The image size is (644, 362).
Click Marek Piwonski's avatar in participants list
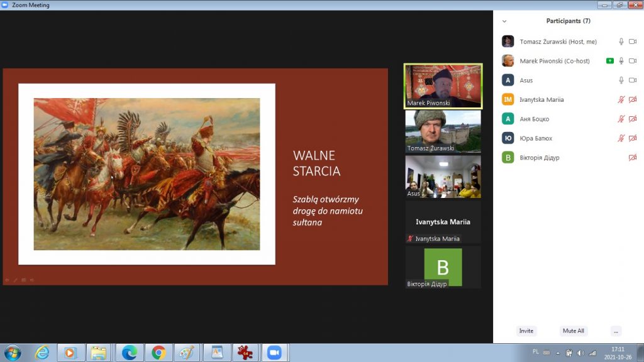point(508,61)
